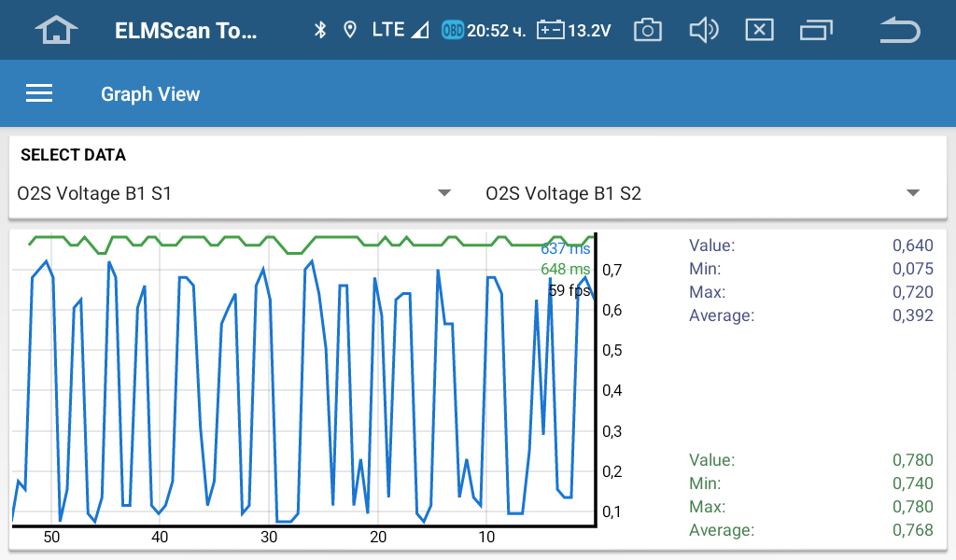Click the second data selector dropdown arrow
956x560 pixels.
[913, 193]
